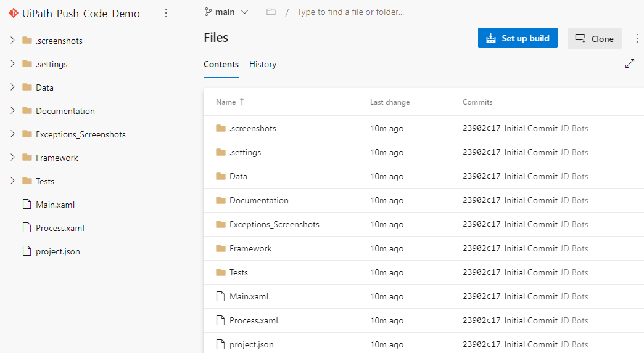Click the Data folder icon in the table

221,176
